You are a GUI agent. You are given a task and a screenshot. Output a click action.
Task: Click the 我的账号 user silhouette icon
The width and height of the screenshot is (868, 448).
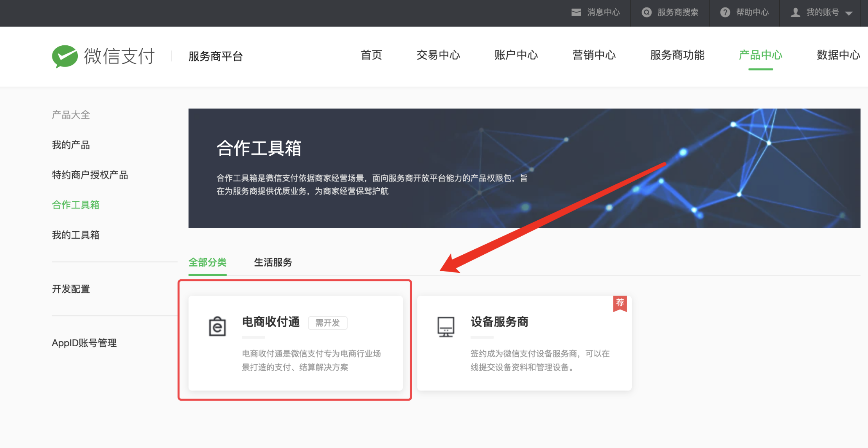pos(795,13)
